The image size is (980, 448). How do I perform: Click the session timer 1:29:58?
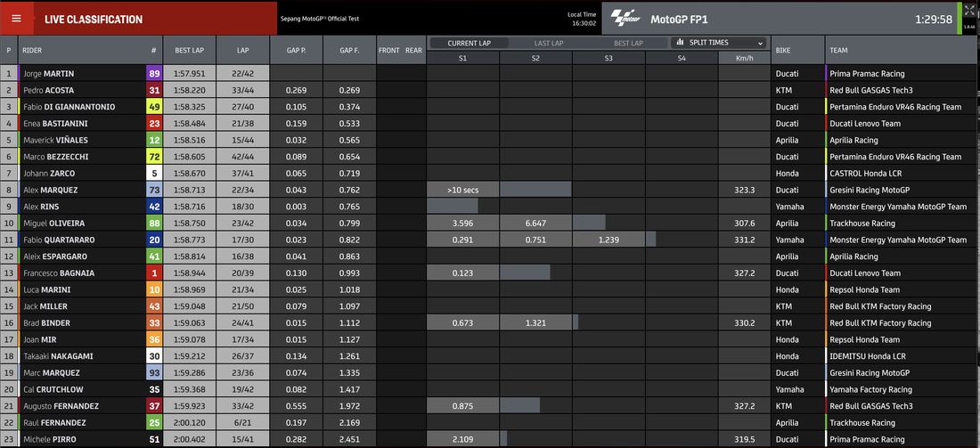pos(934,20)
